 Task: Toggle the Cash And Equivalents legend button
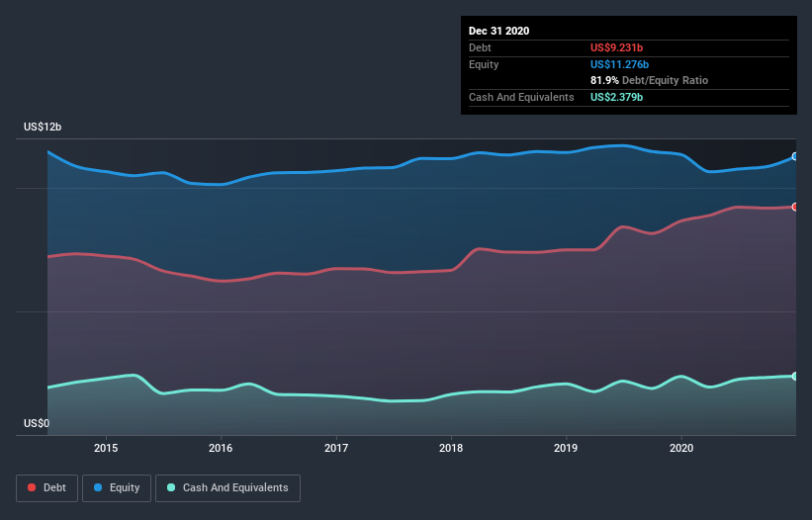(x=227, y=488)
